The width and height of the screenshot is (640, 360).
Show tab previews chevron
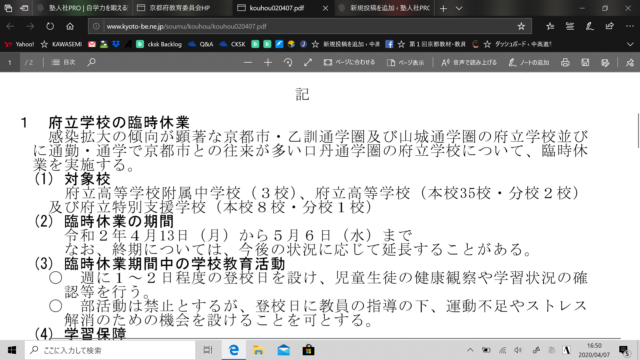(459, 8)
